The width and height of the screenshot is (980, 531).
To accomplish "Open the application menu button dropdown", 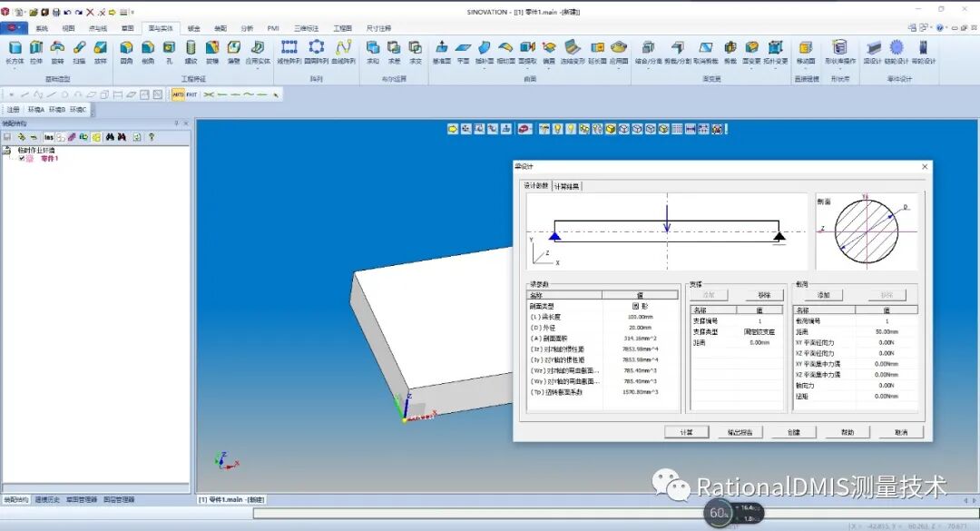I will pos(14,28).
